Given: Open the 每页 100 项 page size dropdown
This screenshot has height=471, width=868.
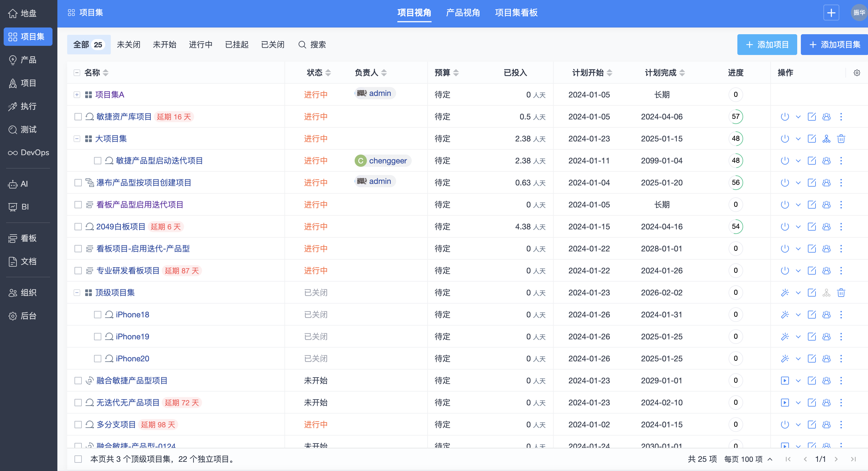Looking at the screenshot, I should (748, 459).
